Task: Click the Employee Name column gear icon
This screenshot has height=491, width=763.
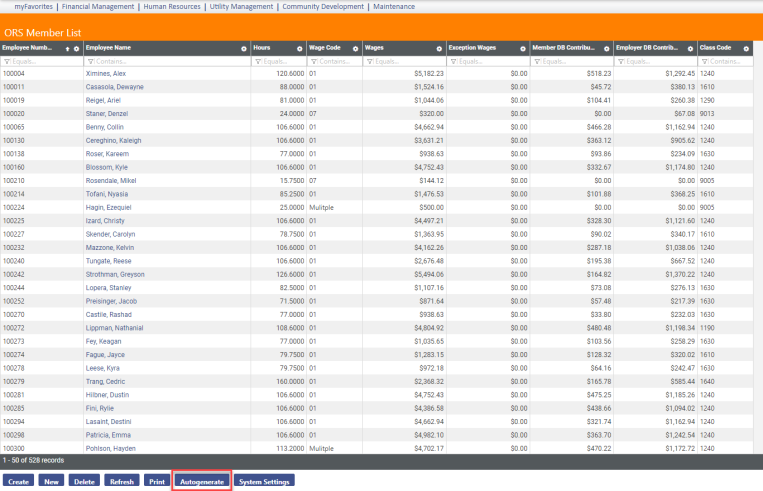Action: point(243,48)
